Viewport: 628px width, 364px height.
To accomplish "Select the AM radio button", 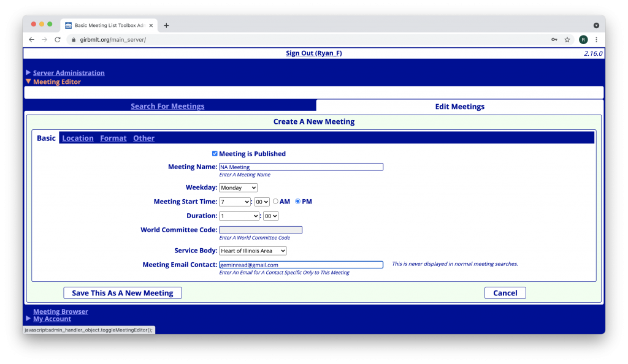I will 275,202.
